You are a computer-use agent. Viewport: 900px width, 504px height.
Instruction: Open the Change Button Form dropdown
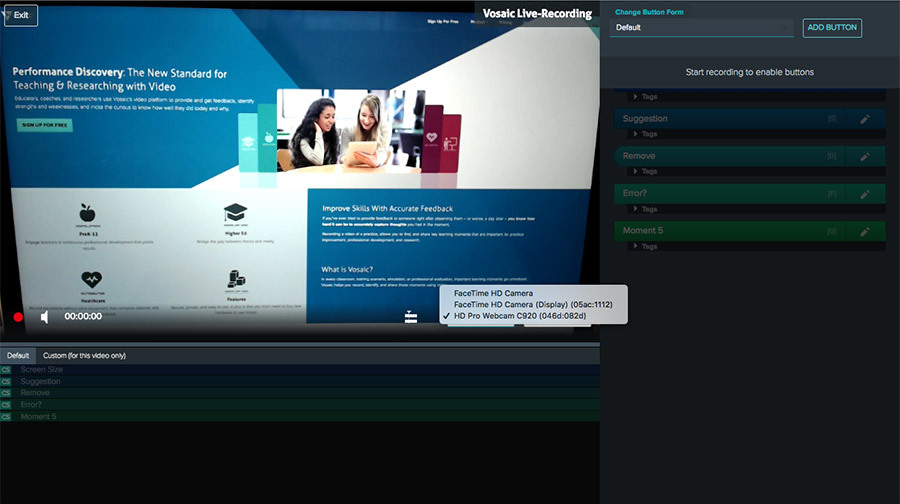coord(701,28)
